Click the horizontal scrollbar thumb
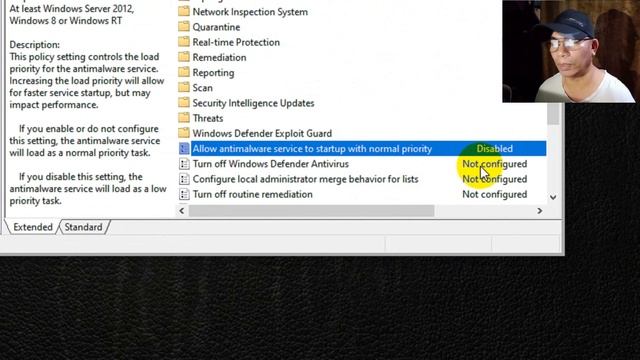The width and height of the screenshot is (640, 360). click(x=311, y=211)
